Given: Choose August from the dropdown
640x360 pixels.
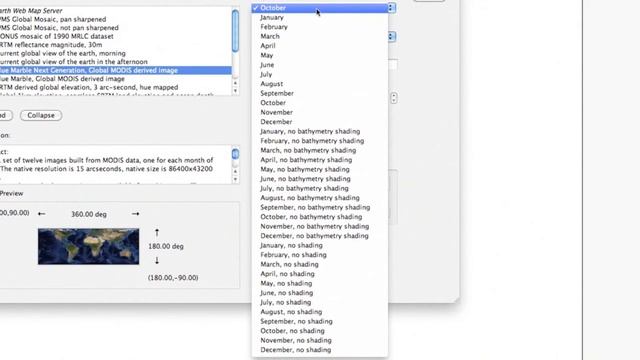Looking at the screenshot, I should click(320, 84).
